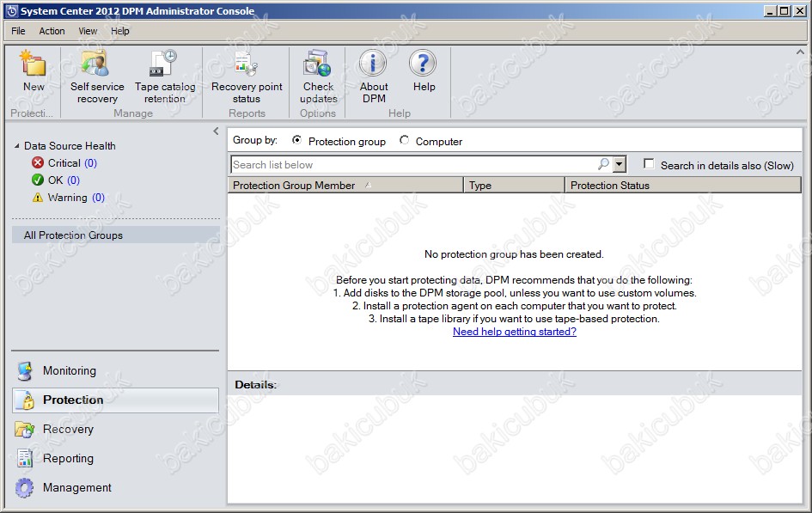
Task: Open About DPM information
Action: pyautogui.click(x=374, y=77)
